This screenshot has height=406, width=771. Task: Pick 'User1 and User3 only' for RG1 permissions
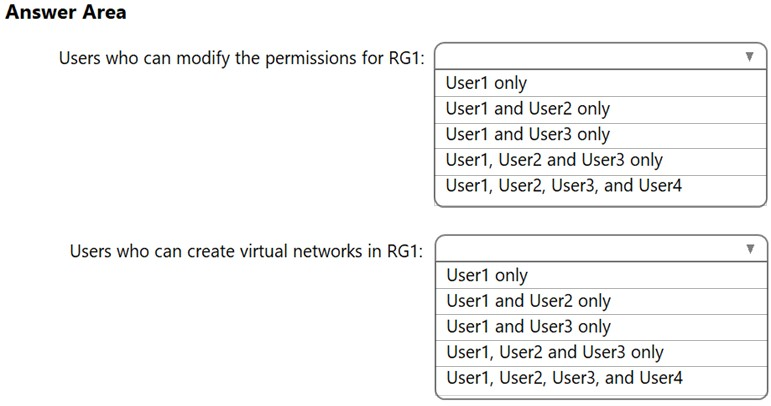(527, 135)
